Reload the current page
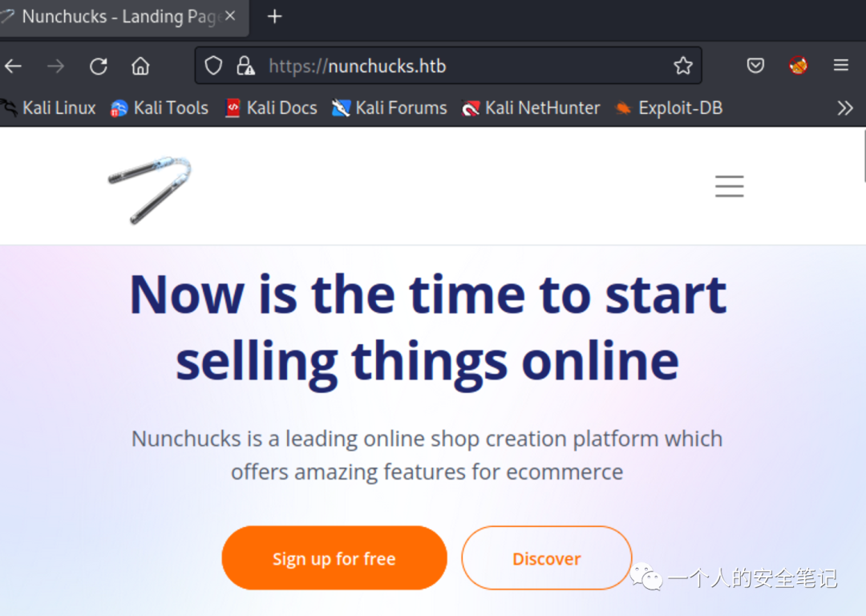866x616 pixels. [99, 67]
